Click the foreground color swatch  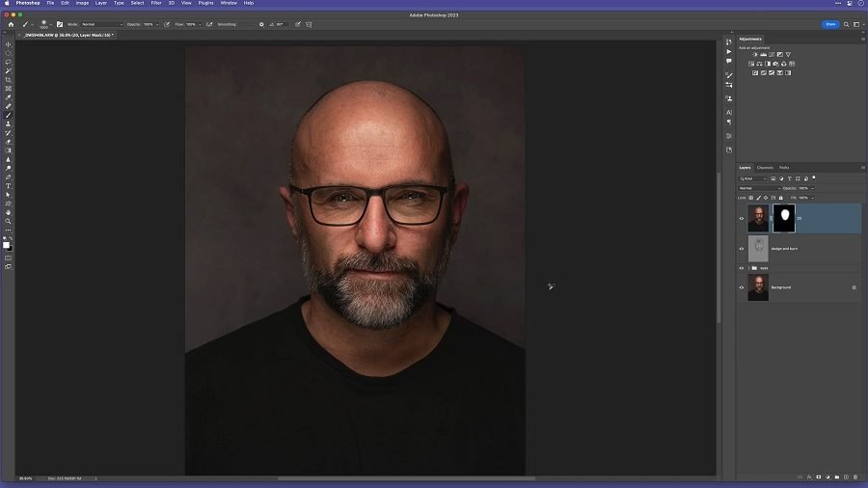[x=6, y=245]
